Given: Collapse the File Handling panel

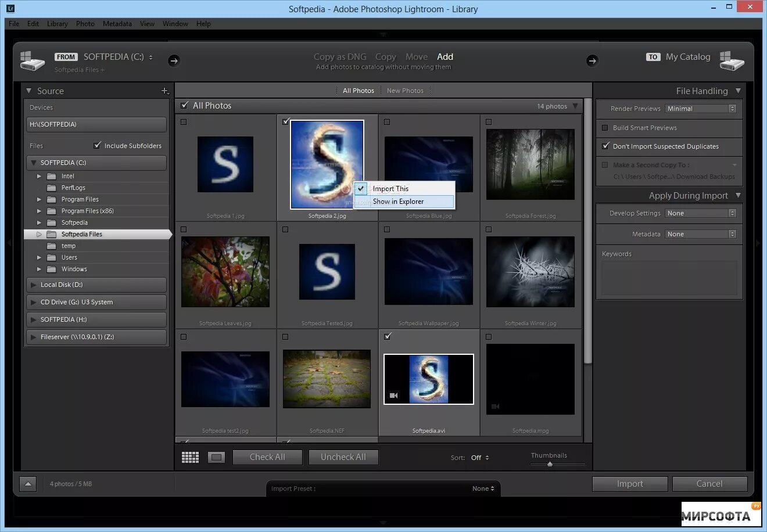Looking at the screenshot, I should click(x=738, y=91).
